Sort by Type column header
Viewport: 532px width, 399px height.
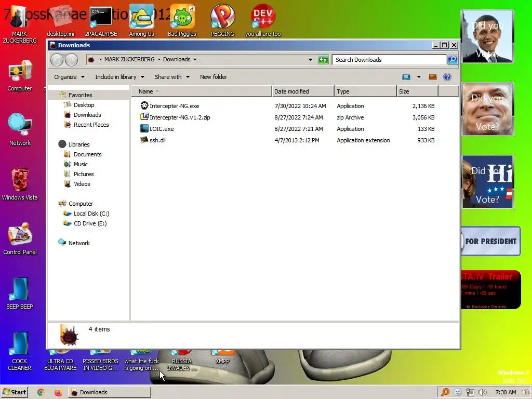point(365,91)
